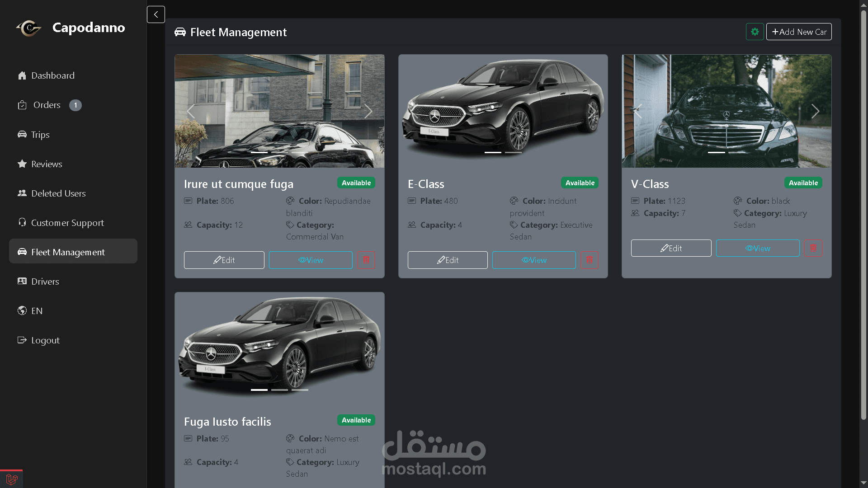Edit the E-Class car
868x488 pixels.
[x=447, y=260]
